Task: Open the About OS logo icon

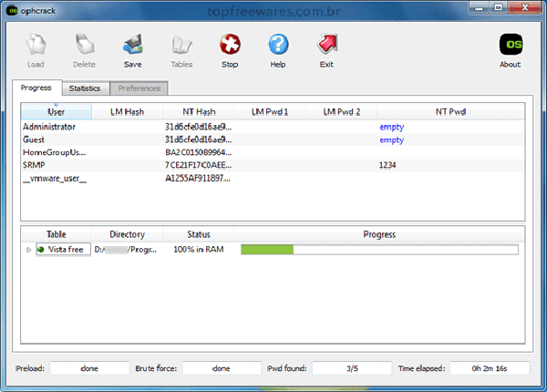Action: (511, 45)
